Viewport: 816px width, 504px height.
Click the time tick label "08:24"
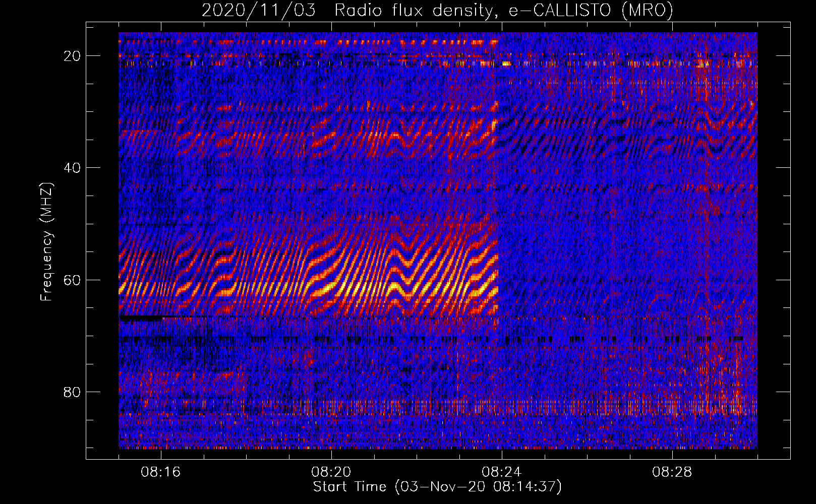pyautogui.click(x=502, y=472)
